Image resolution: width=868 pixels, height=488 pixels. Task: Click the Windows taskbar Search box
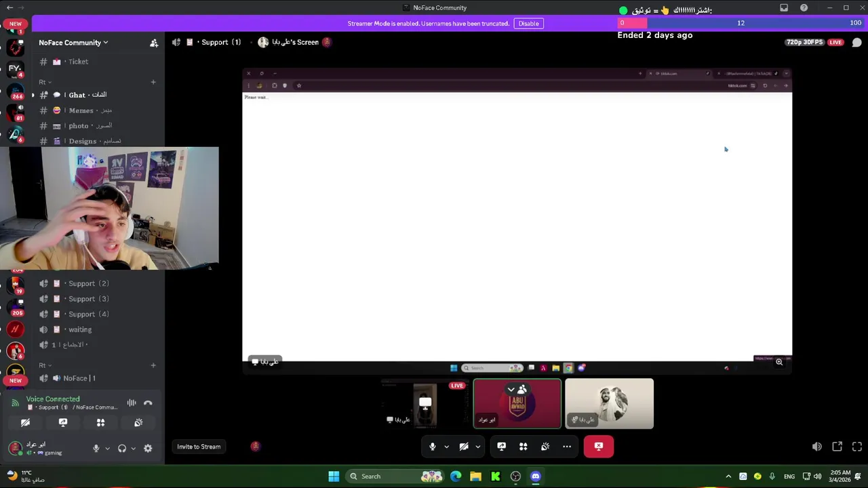click(396, 476)
